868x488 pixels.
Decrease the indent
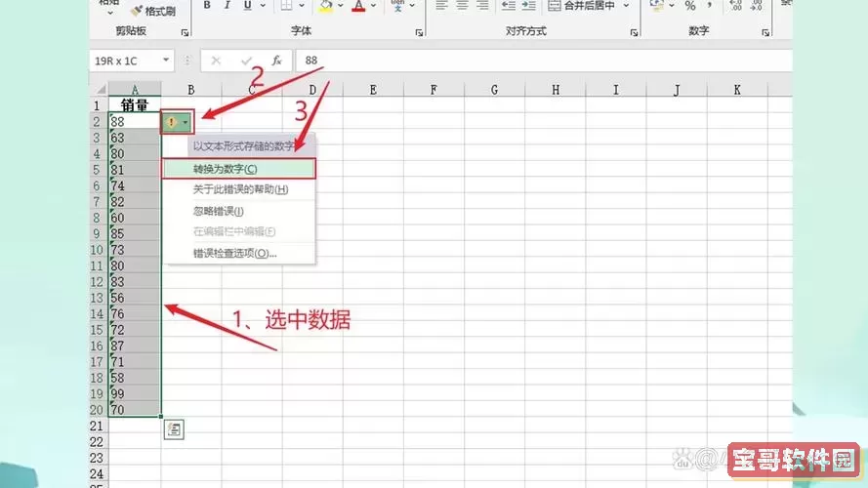click(x=508, y=6)
